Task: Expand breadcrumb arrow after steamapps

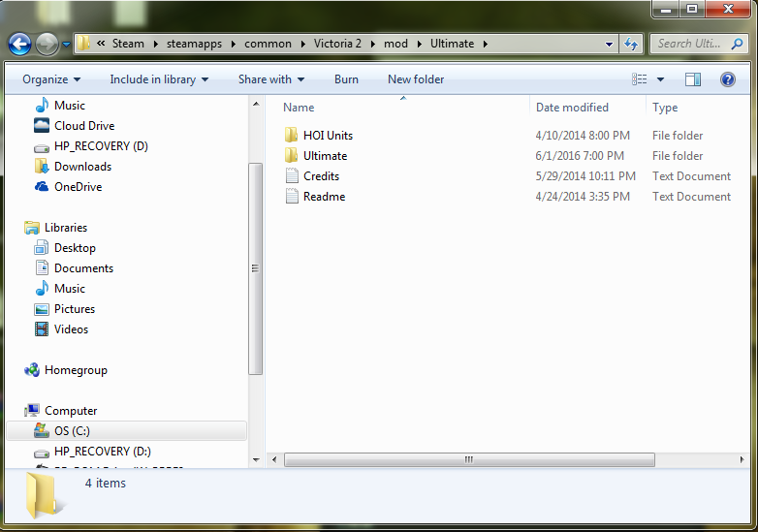Action: (234, 44)
